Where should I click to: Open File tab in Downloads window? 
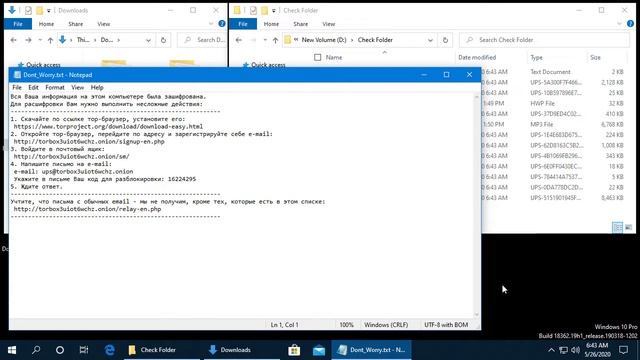18,24
